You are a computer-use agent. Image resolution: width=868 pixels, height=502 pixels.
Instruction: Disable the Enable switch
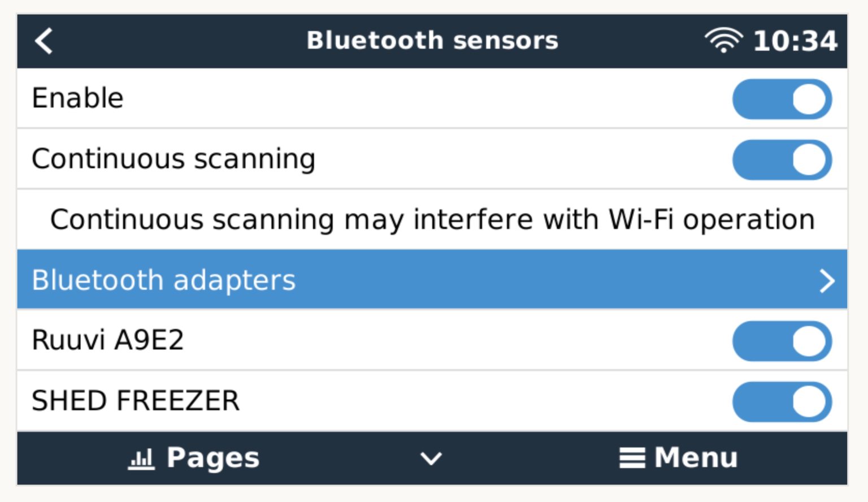[782, 98]
